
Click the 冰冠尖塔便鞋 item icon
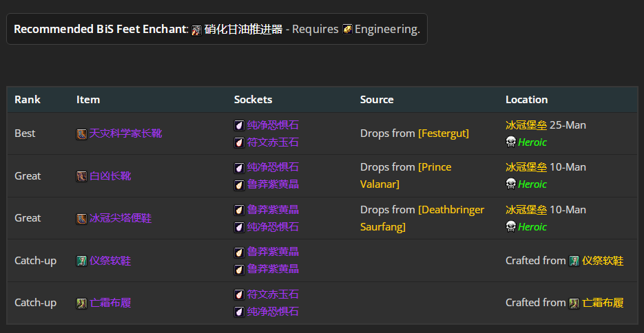[x=81, y=218]
